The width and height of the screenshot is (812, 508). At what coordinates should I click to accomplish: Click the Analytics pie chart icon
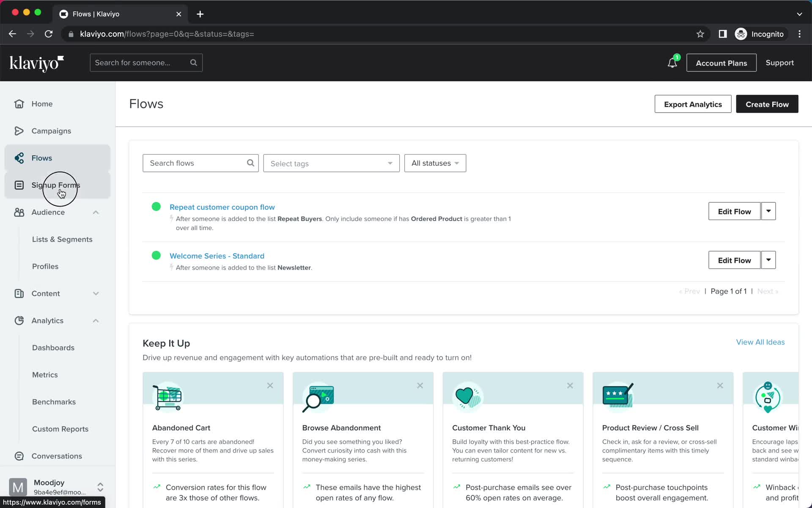point(19,320)
